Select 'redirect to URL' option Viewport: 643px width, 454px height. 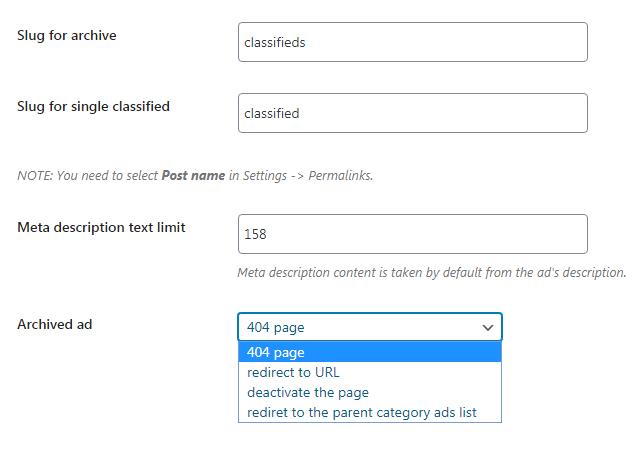[369, 372]
